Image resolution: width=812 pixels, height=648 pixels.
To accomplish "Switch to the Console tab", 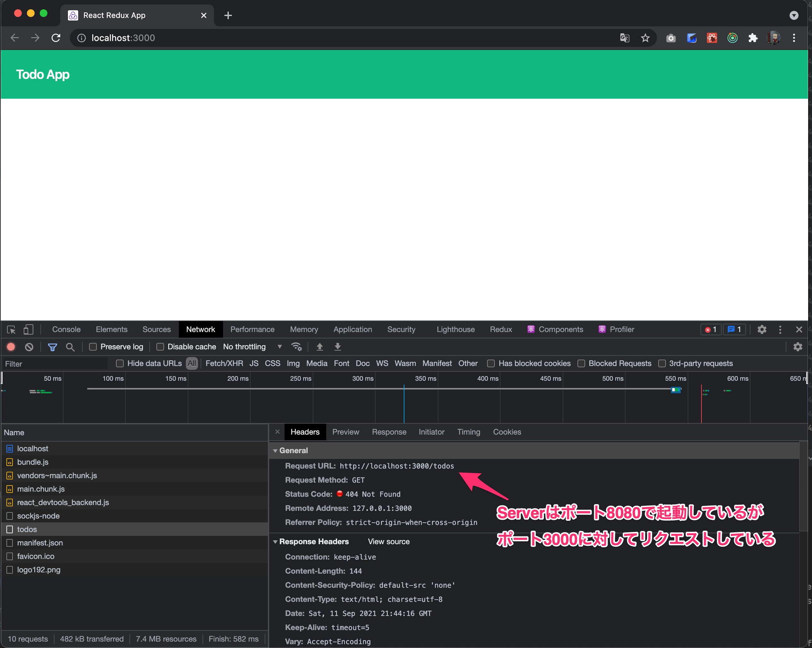I will [x=66, y=329].
